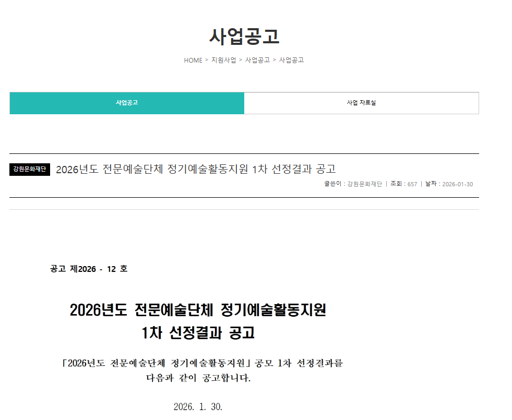
Task: Switch to the 사업 자료실 tab
Action: pyautogui.click(x=361, y=103)
